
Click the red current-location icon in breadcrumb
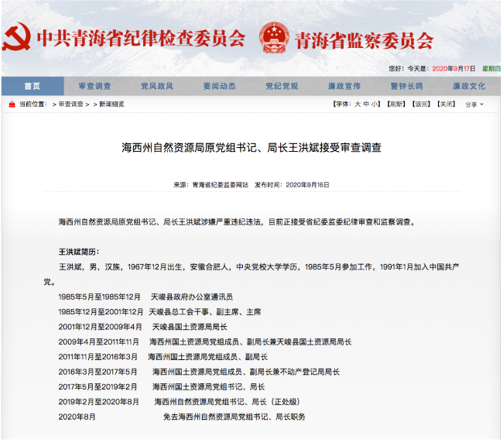[12, 104]
